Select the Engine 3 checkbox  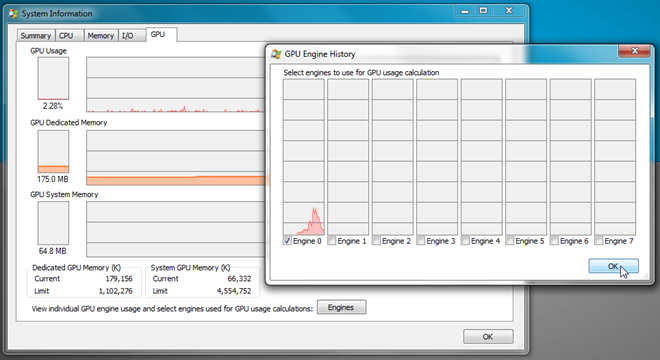pyautogui.click(x=420, y=241)
